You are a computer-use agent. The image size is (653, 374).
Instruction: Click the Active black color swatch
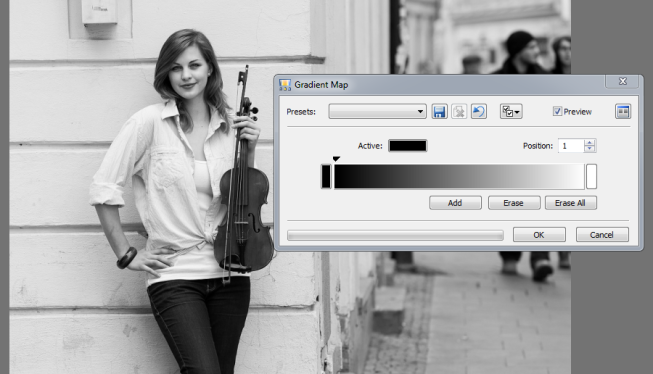point(408,146)
